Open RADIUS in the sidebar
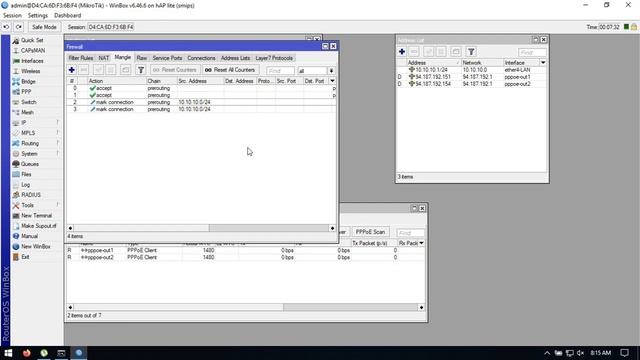Viewport: 640px width, 360px height. [x=31, y=195]
